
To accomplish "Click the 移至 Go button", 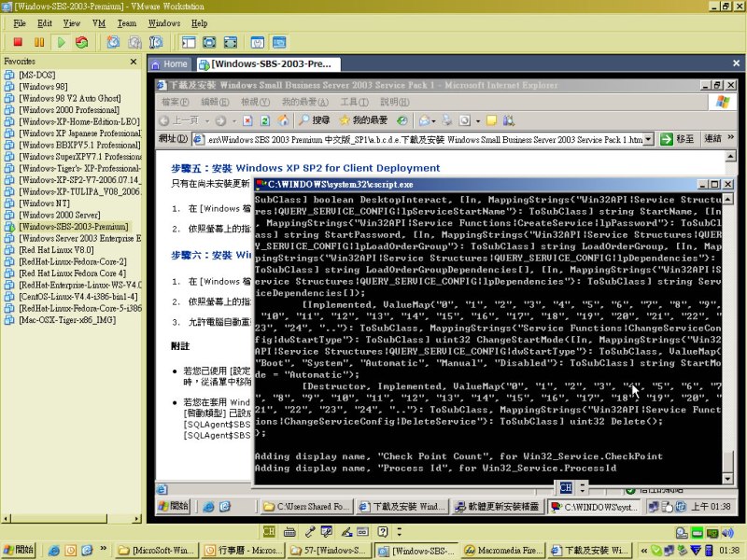I will [677, 139].
